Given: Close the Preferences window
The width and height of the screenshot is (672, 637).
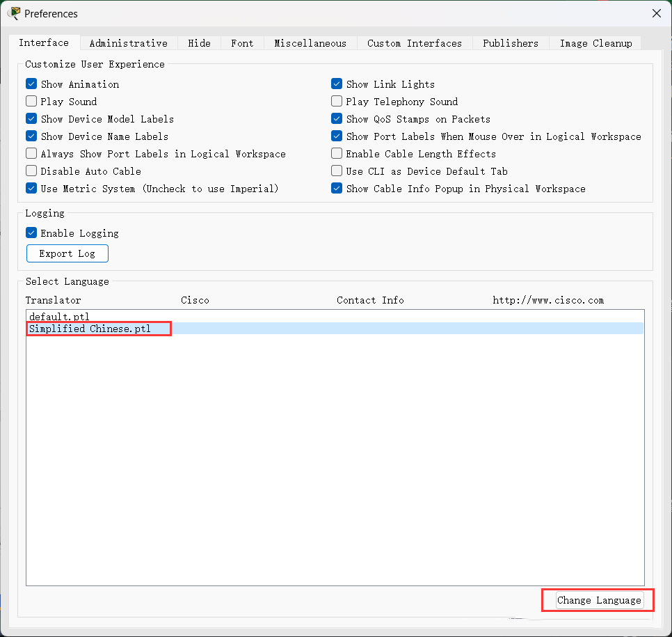Looking at the screenshot, I should [x=656, y=13].
